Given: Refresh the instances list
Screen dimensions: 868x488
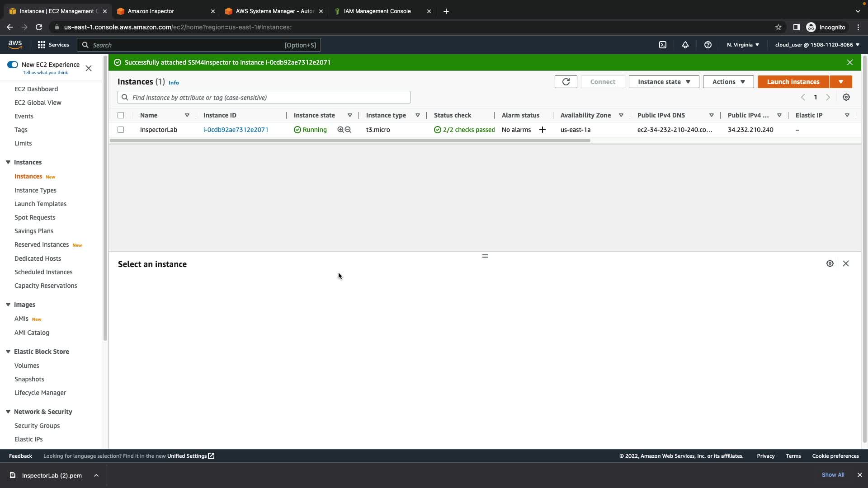Looking at the screenshot, I should (566, 82).
